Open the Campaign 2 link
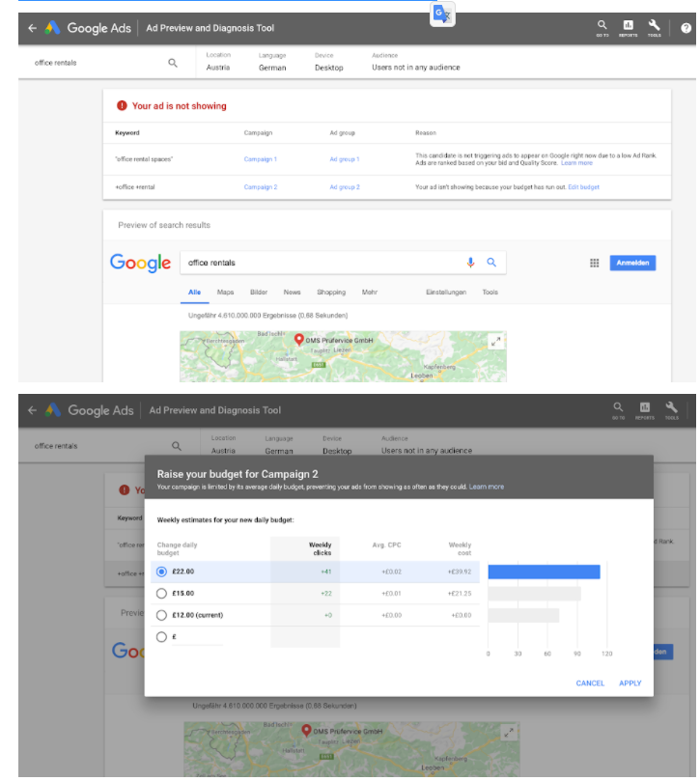The image size is (700, 781). coord(260,187)
